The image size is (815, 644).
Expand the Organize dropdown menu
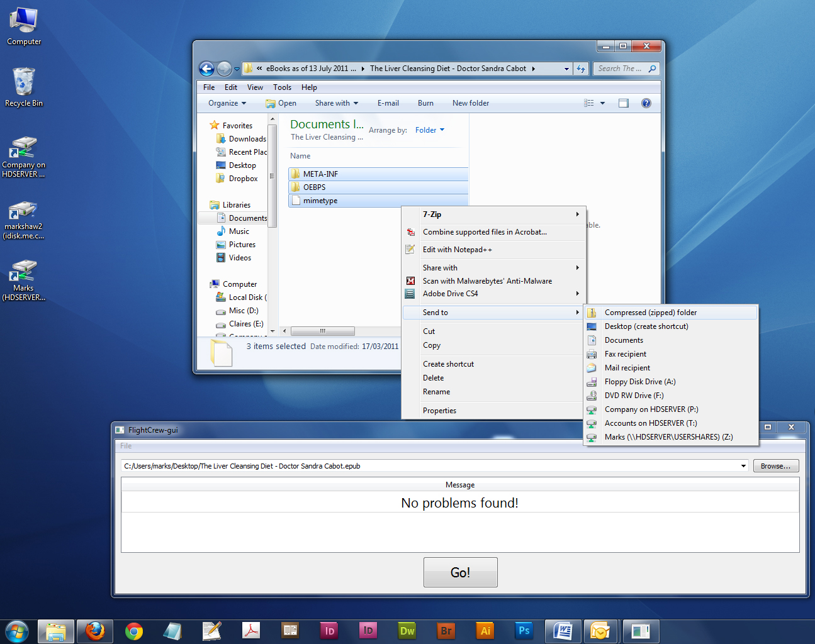227,103
